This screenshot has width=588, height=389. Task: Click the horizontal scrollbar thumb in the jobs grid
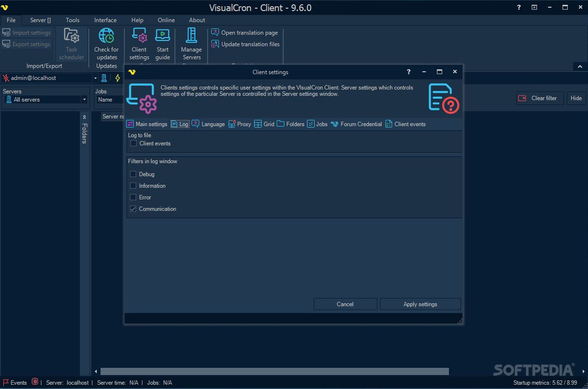(x=274, y=371)
